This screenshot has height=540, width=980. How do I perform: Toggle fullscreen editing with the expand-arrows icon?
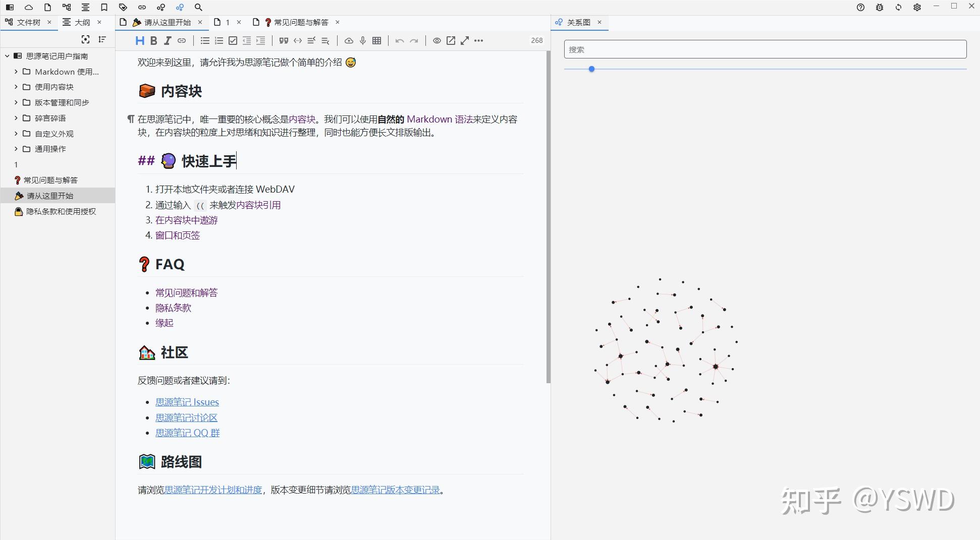(464, 41)
